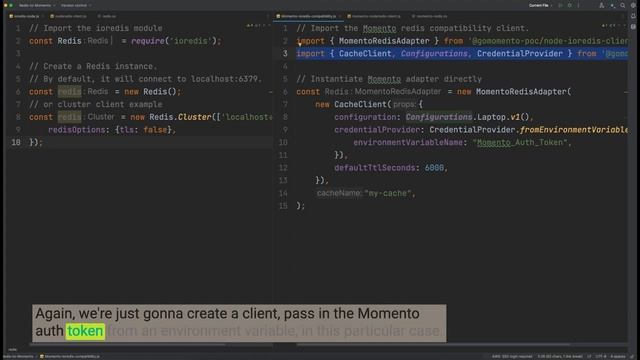
Task: Open the 'Current File' run configuration dropdown
Action: 541,5
